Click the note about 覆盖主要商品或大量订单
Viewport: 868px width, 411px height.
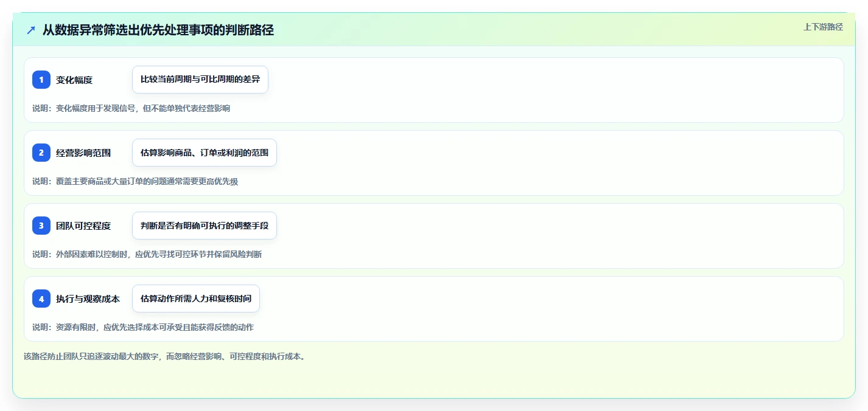135,181
